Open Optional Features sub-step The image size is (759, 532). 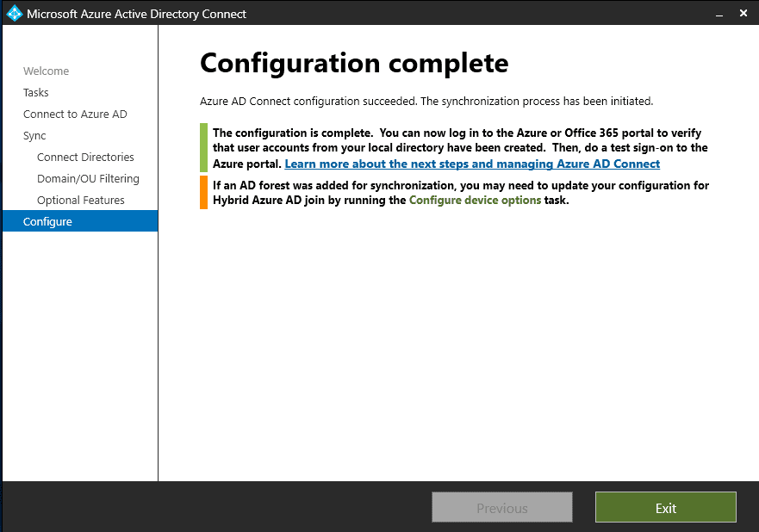tap(81, 201)
